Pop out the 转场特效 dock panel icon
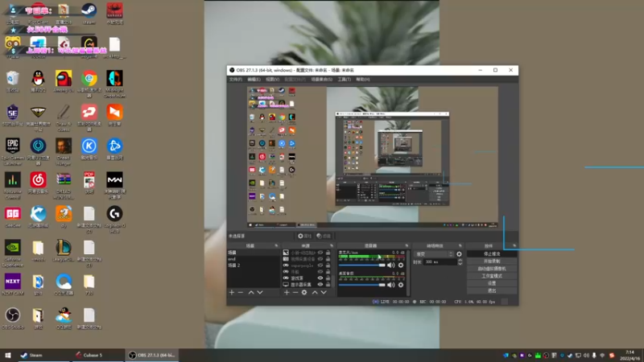644x362 pixels. point(460,245)
